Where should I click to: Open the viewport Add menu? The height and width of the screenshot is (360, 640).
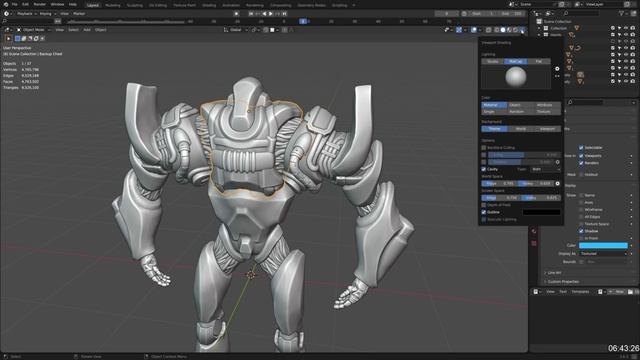pyautogui.click(x=87, y=30)
